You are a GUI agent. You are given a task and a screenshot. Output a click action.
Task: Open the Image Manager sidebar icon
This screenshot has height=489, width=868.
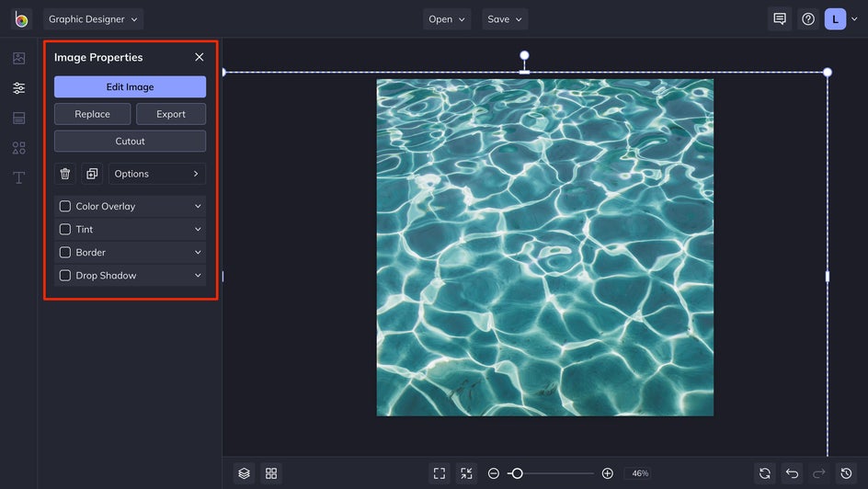click(18, 58)
